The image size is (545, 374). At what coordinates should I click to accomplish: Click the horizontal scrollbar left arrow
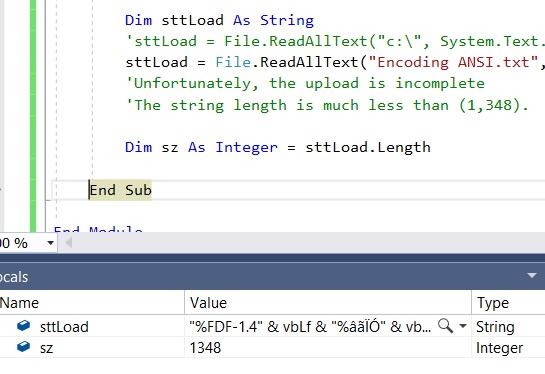(x=68, y=243)
